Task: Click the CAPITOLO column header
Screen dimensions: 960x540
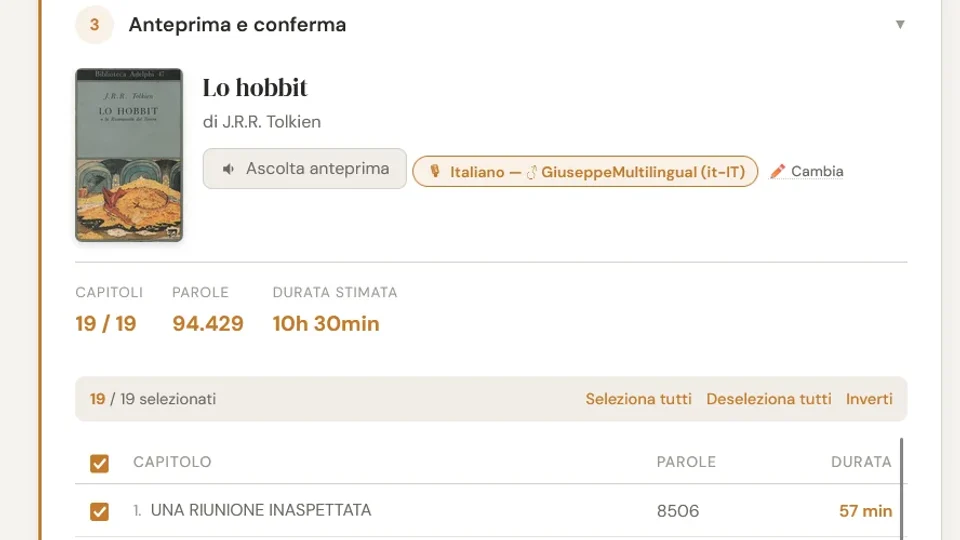Action: point(172,462)
